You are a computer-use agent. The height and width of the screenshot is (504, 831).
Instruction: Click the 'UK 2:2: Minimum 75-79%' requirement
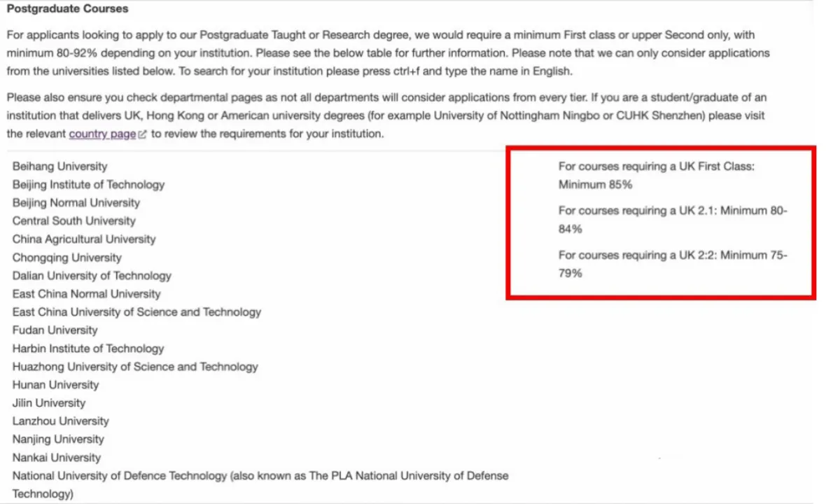(x=672, y=264)
